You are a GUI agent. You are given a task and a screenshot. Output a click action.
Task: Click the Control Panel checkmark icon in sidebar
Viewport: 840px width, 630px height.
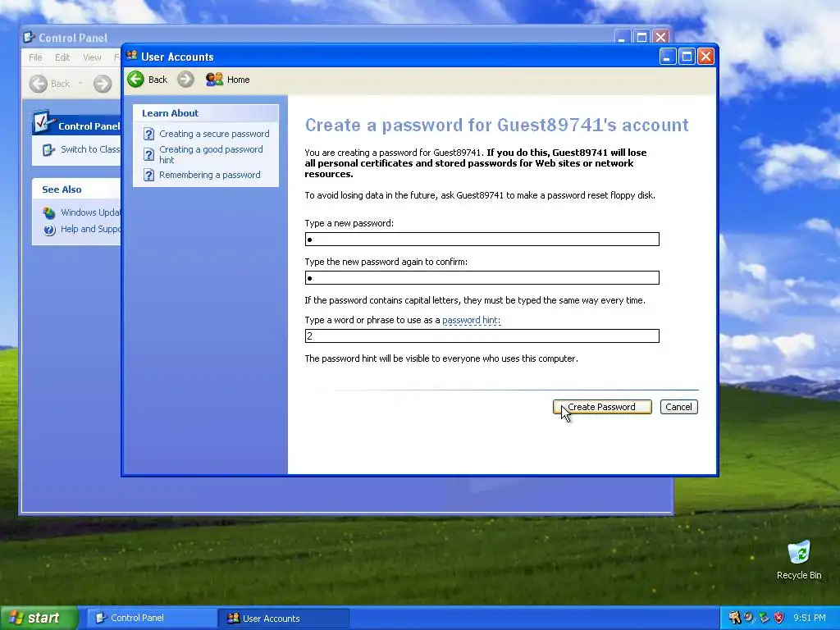[x=44, y=123]
